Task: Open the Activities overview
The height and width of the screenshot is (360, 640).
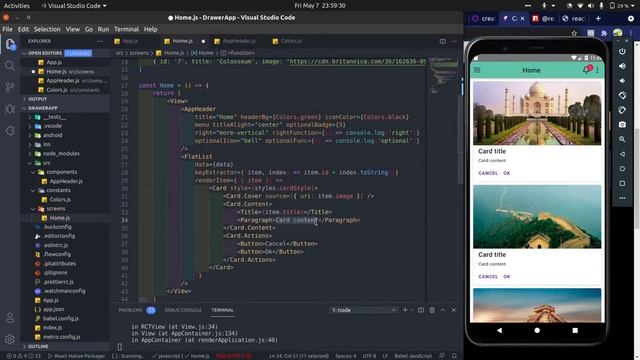Action: tap(17, 6)
